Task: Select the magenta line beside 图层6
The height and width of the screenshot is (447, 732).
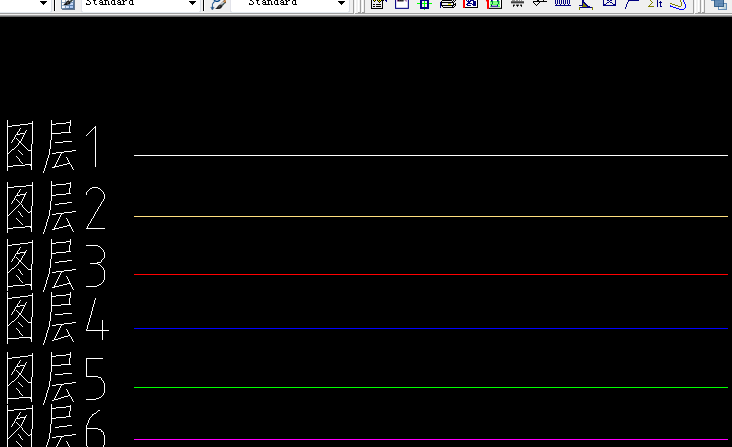Action: point(430,439)
